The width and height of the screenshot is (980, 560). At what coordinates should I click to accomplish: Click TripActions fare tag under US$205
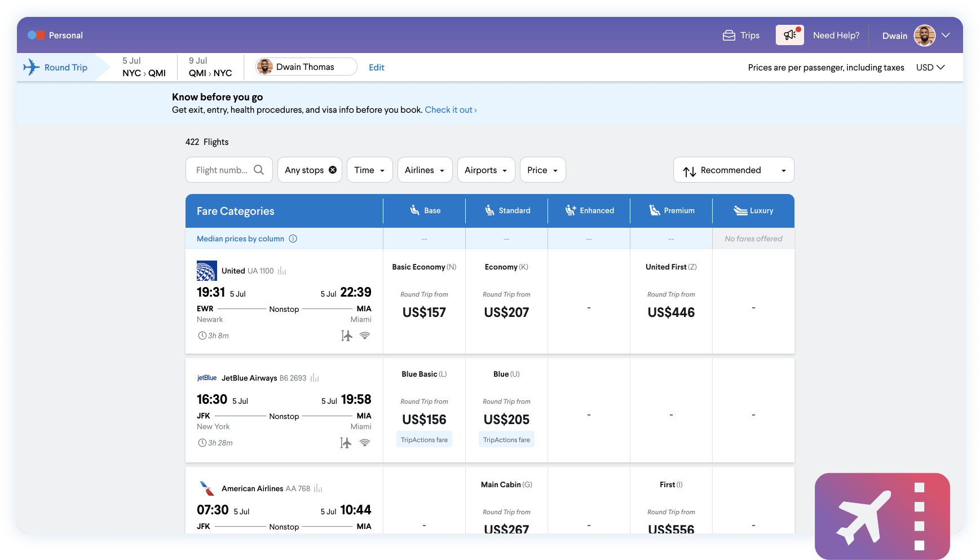[506, 440]
